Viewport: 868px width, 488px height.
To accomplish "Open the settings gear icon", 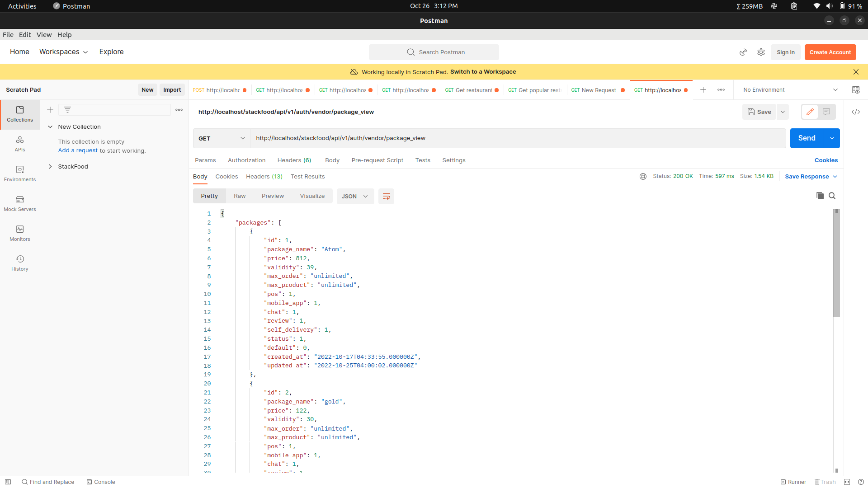I will tap(761, 52).
